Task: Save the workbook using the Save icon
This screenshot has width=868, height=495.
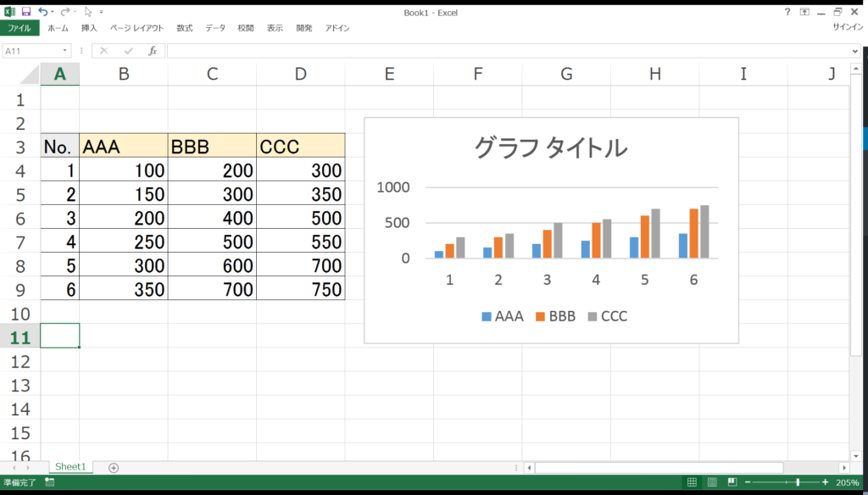Action: point(25,11)
